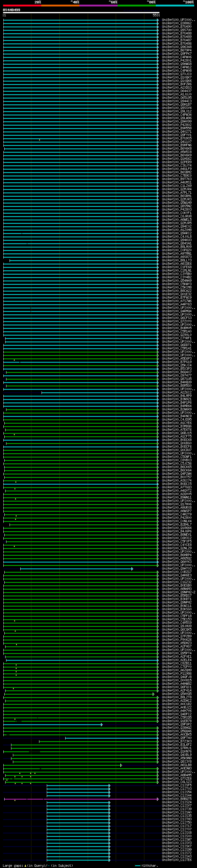Select hit label UniRef100_Q41107

(x=176, y=142)
